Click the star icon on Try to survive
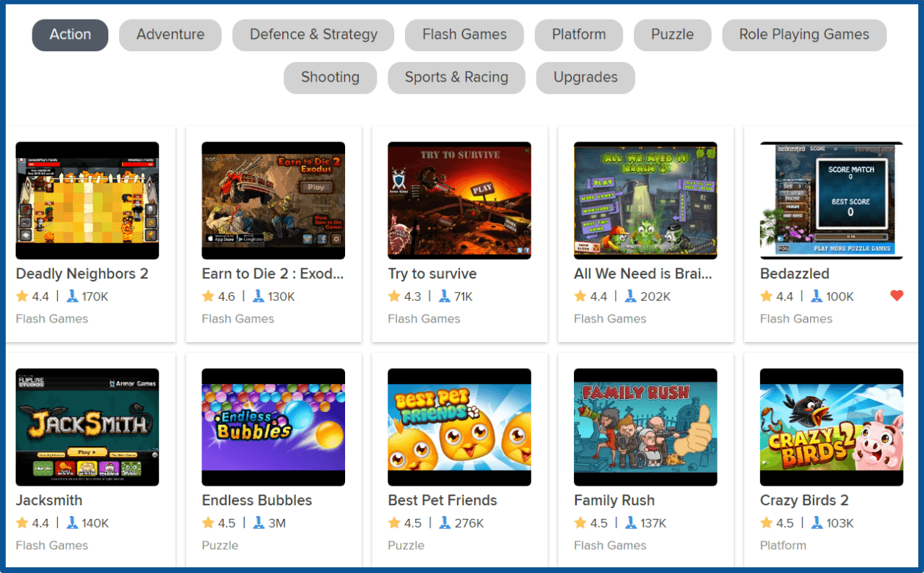The height and width of the screenshot is (573, 924). 394,296
